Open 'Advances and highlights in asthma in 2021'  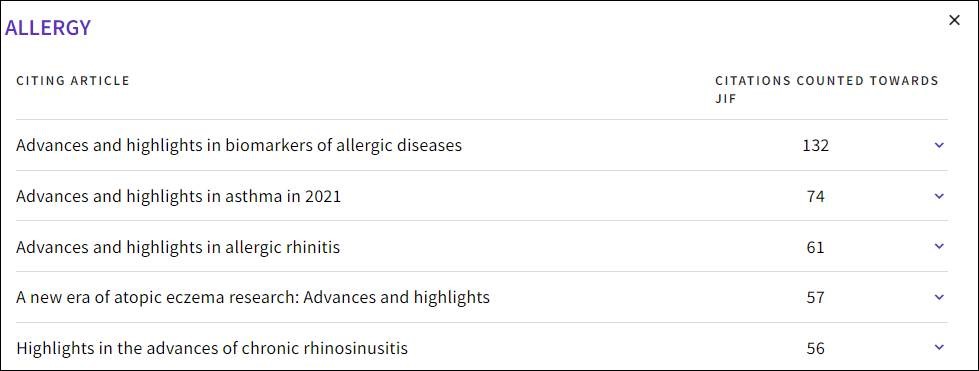point(179,196)
